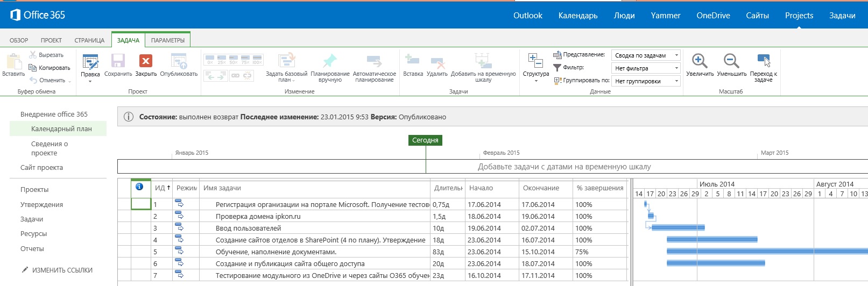Set task to 25% complete

pyautogui.click(x=222, y=59)
